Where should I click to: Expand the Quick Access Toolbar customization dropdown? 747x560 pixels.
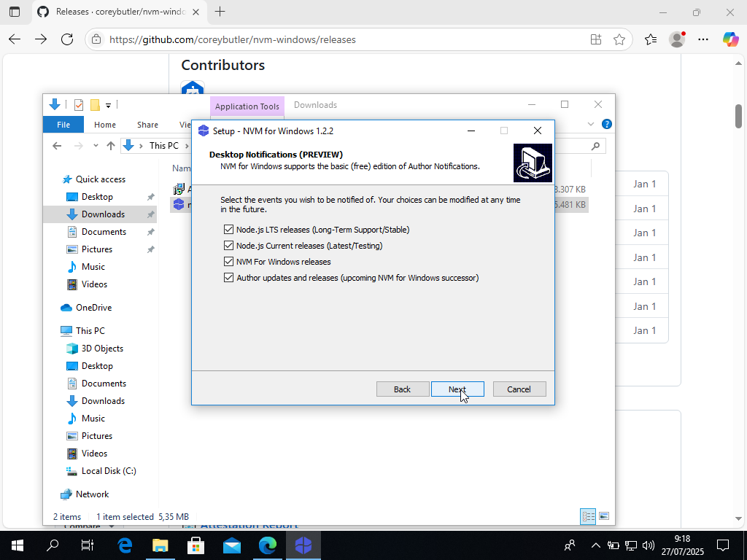pos(108,104)
